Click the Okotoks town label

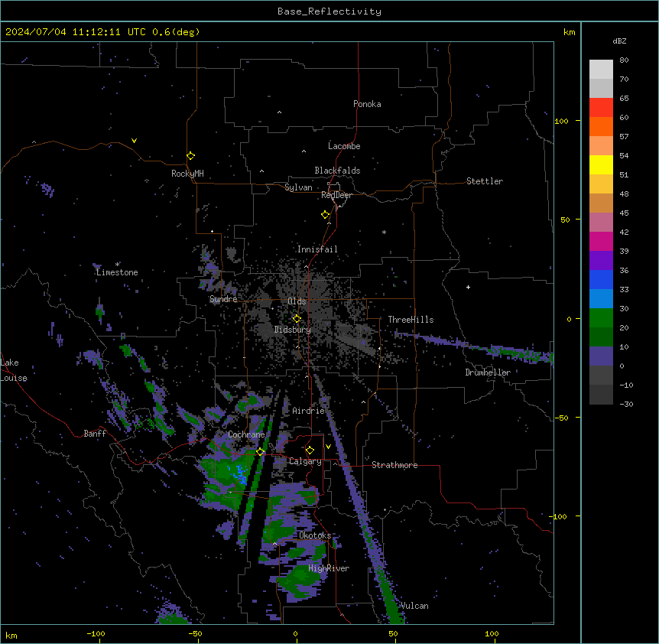[x=315, y=535]
